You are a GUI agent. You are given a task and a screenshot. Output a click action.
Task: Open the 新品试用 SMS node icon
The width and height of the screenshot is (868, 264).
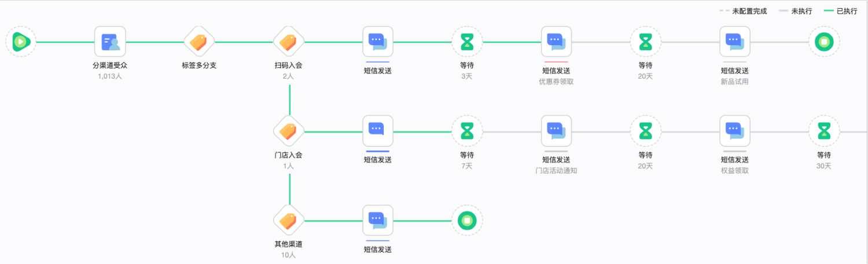pyautogui.click(x=735, y=42)
